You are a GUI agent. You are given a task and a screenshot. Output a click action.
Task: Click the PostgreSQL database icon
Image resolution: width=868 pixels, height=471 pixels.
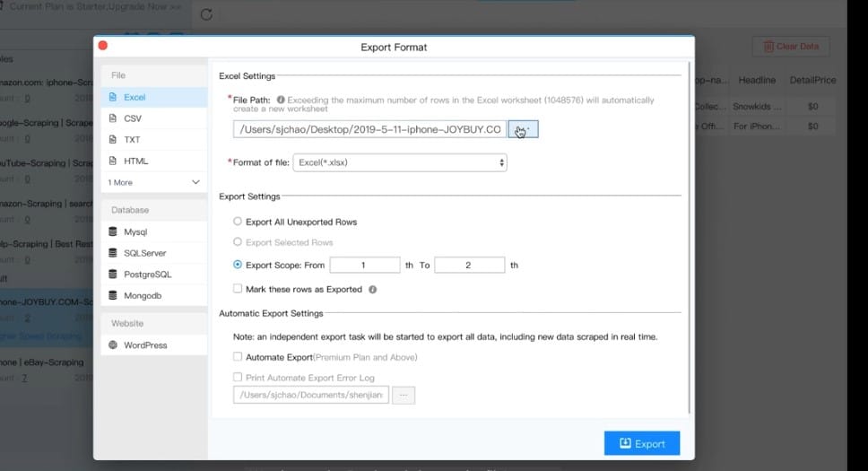click(113, 275)
